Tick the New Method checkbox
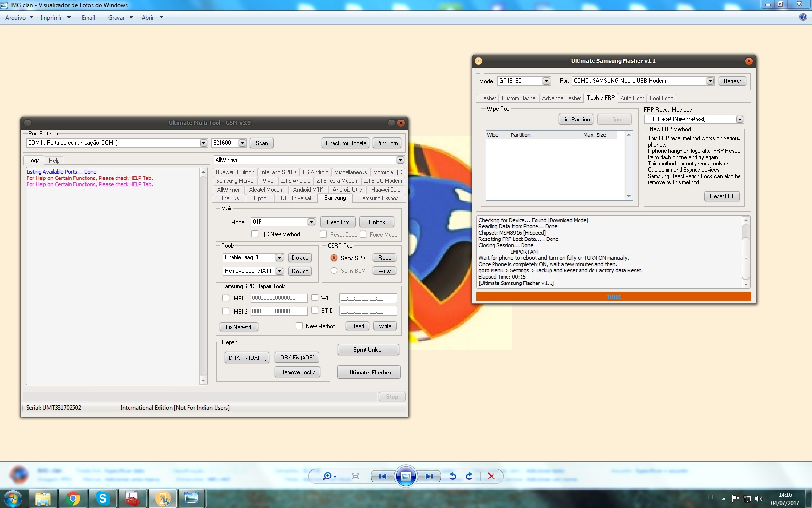 point(299,326)
